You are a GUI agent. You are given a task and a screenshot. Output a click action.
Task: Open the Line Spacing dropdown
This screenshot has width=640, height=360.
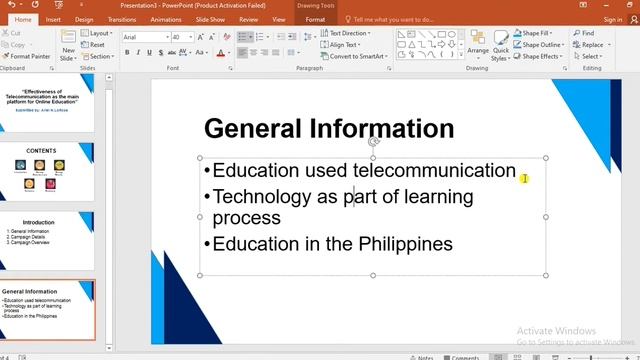310,37
